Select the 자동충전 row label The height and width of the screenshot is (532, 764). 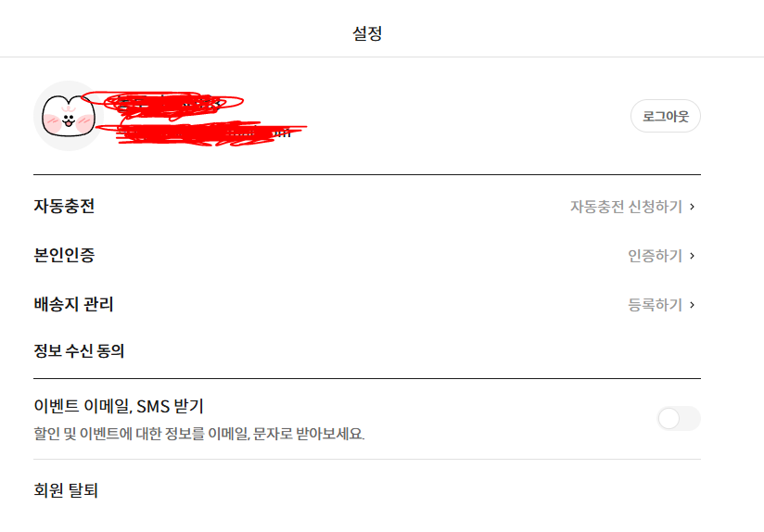pos(64,206)
